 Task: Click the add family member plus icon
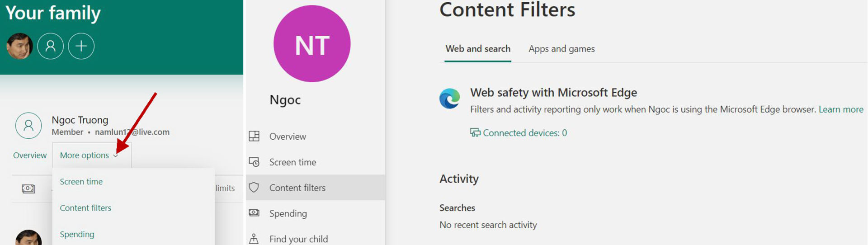[x=81, y=46]
